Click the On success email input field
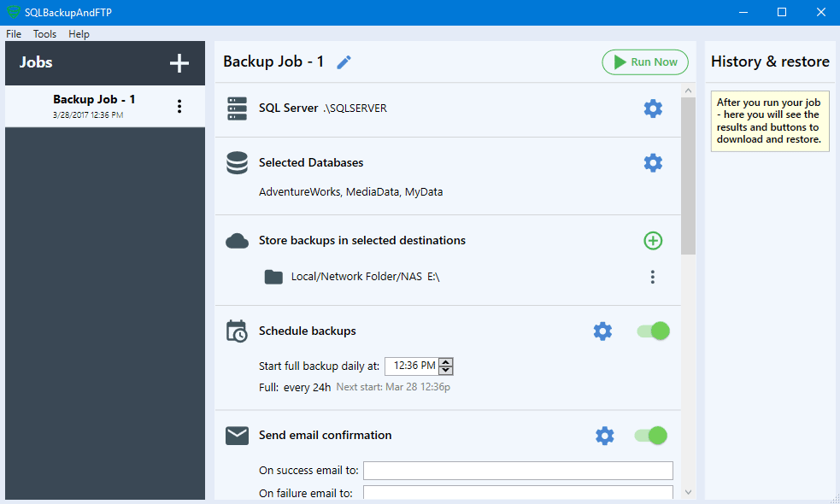 [518, 471]
